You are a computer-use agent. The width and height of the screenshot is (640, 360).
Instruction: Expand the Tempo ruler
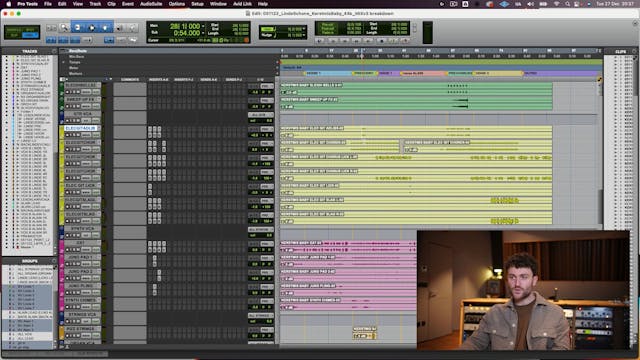pos(64,62)
